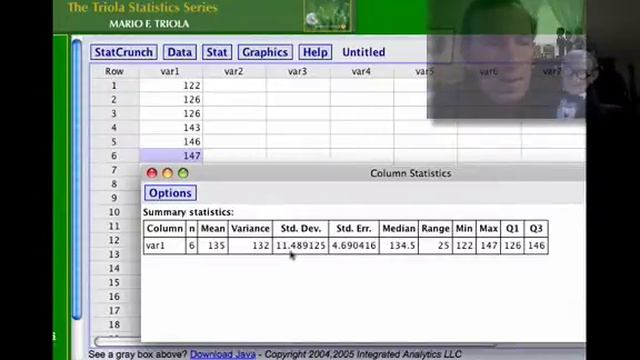This screenshot has height=360, width=640.
Task: Select row number 1 header
Action: click(x=114, y=86)
